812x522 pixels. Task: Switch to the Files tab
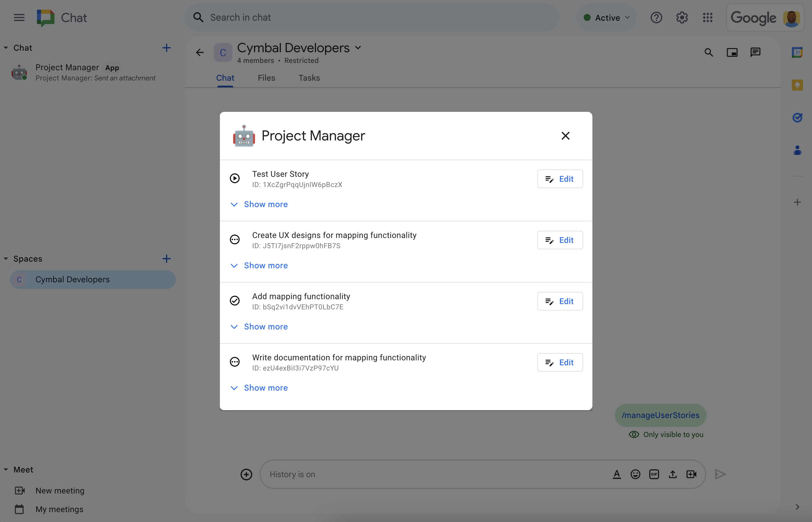point(266,77)
